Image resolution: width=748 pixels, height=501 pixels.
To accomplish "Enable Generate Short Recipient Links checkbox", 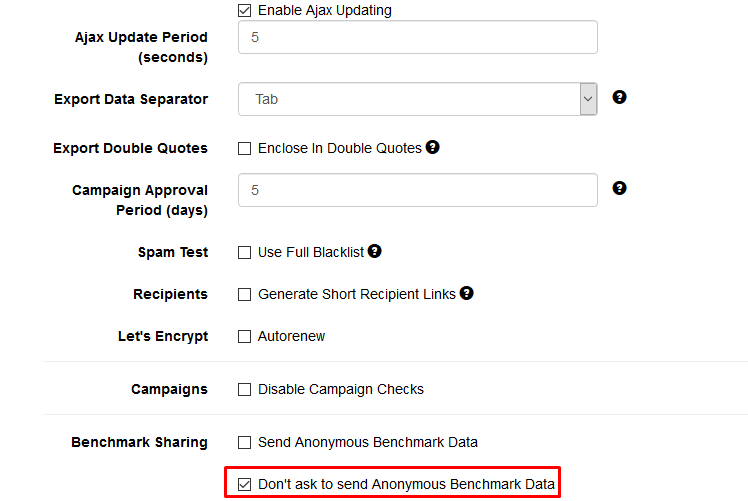I will coord(244,295).
